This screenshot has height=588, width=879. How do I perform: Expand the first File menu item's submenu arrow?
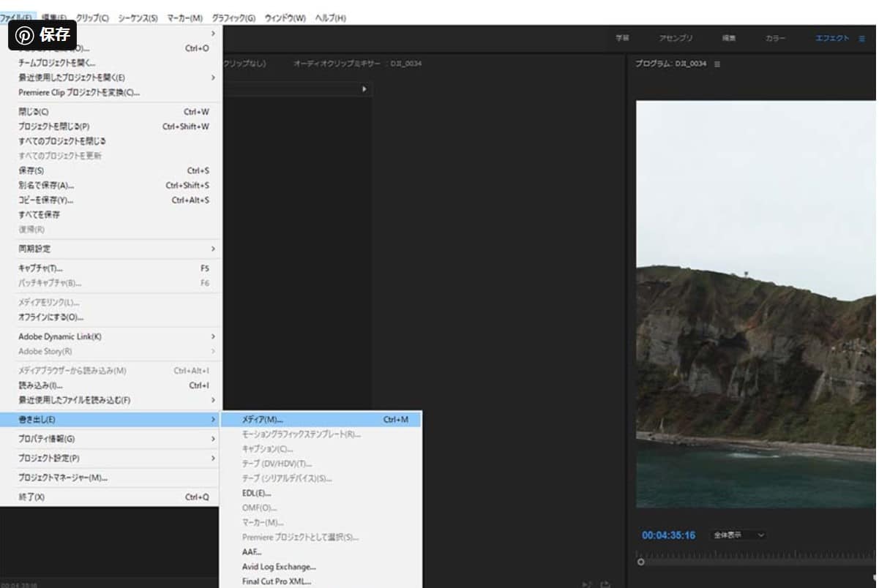[x=214, y=33]
